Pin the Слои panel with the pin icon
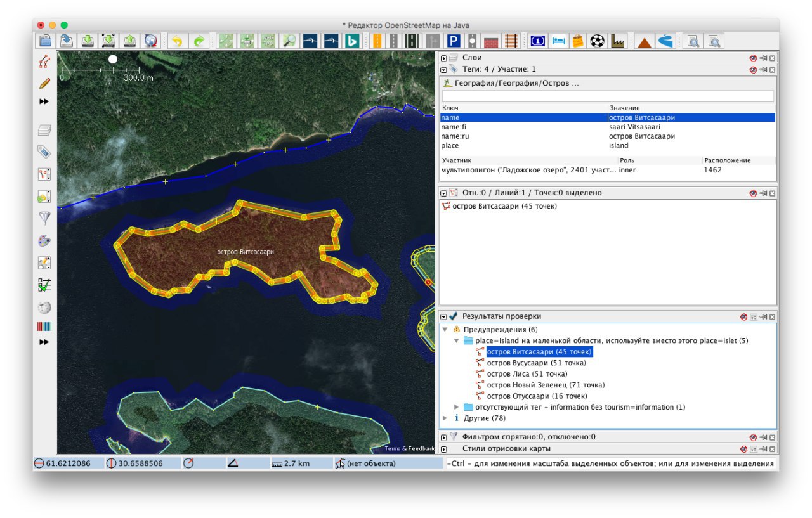 coord(763,58)
